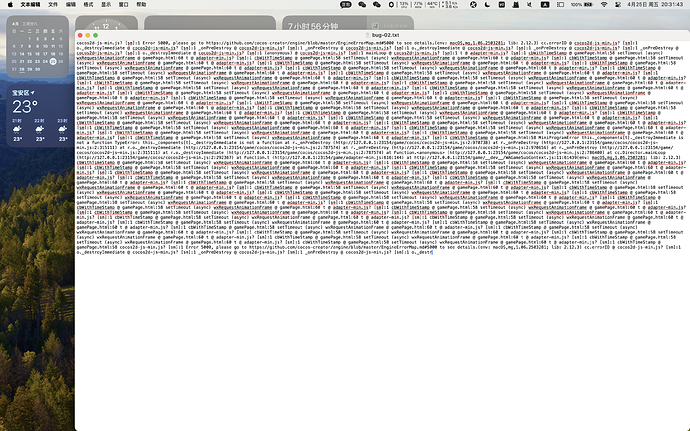Click the word 'TypeError:' in the document
The image size is (690, 431).
point(128,142)
